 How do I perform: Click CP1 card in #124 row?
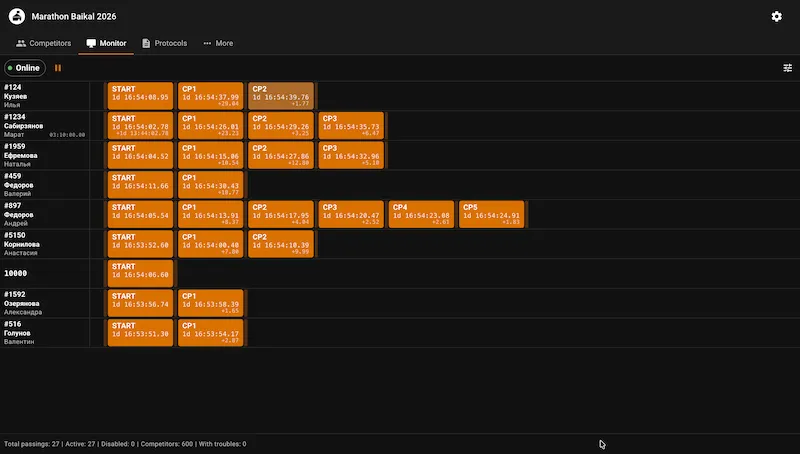coord(211,96)
